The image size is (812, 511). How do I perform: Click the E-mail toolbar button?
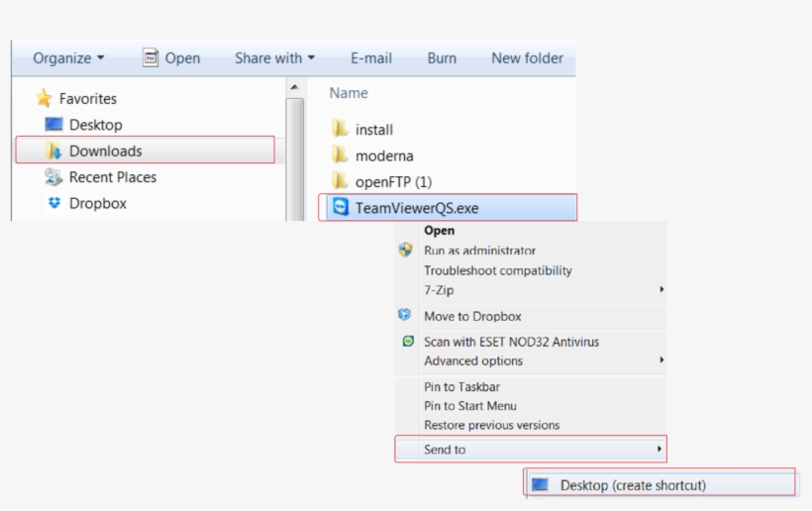pos(371,58)
